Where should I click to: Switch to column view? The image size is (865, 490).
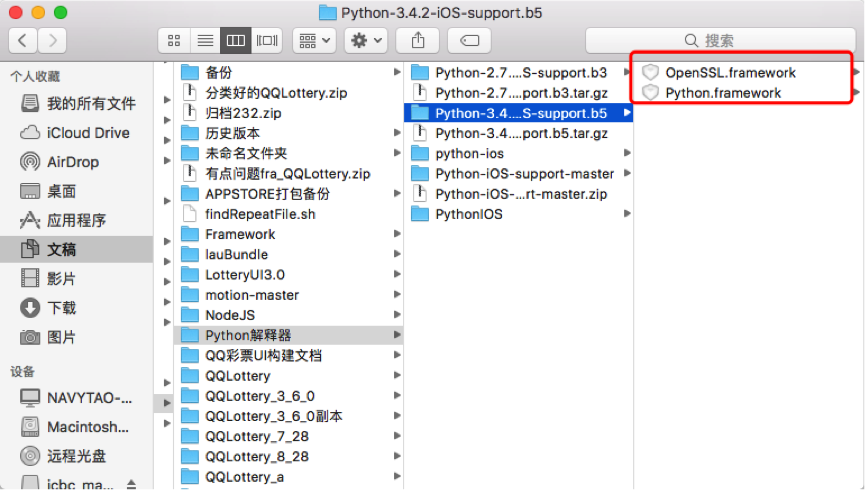click(x=236, y=40)
